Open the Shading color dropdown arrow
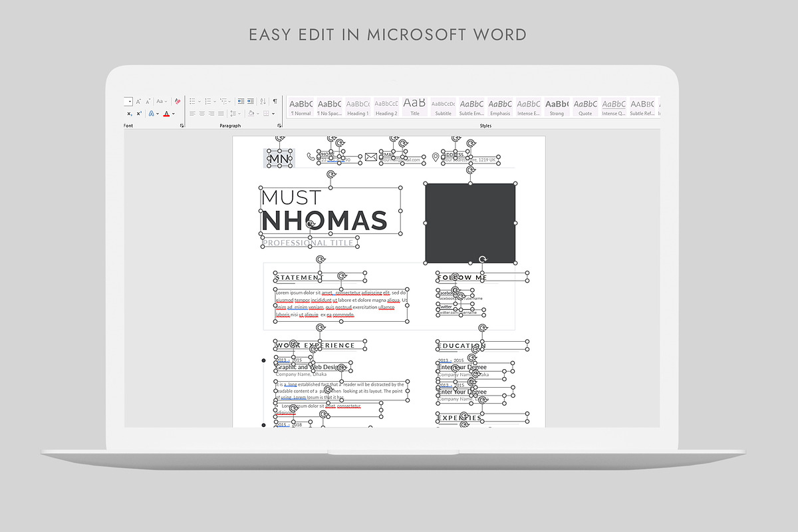Screen dimensions: 798x532 click(x=258, y=114)
